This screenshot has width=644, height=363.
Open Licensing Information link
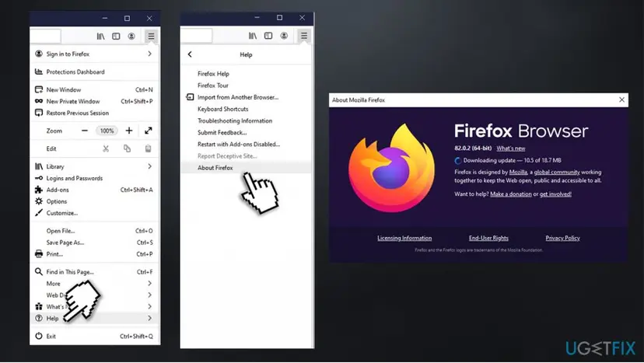point(404,238)
